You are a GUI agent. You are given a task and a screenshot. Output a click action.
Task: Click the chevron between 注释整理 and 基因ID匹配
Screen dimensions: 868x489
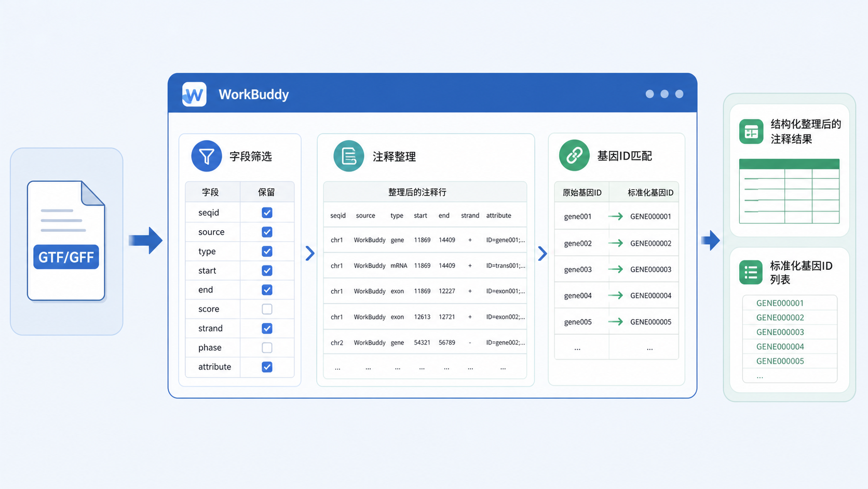tap(542, 253)
